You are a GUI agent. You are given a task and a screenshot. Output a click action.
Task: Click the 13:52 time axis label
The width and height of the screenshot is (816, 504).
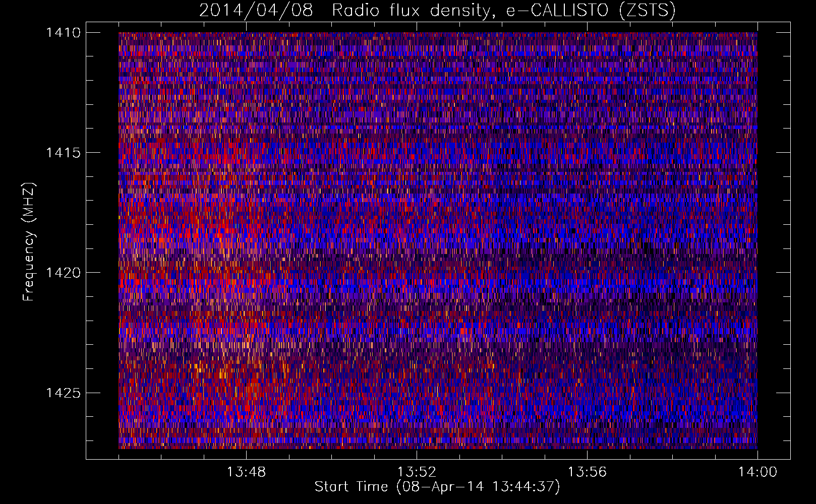pyautogui.click(x=417, y=472)
